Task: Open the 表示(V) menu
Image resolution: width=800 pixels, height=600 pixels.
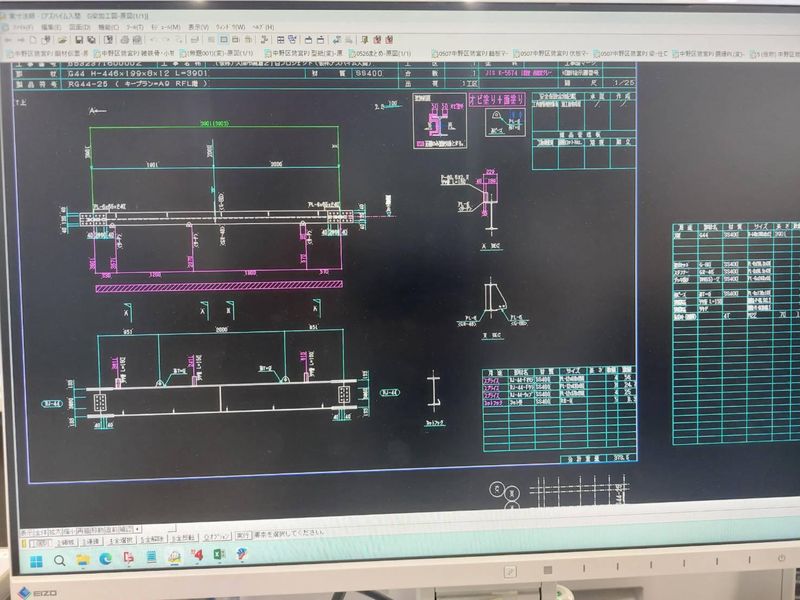Action: click(198, 27)
